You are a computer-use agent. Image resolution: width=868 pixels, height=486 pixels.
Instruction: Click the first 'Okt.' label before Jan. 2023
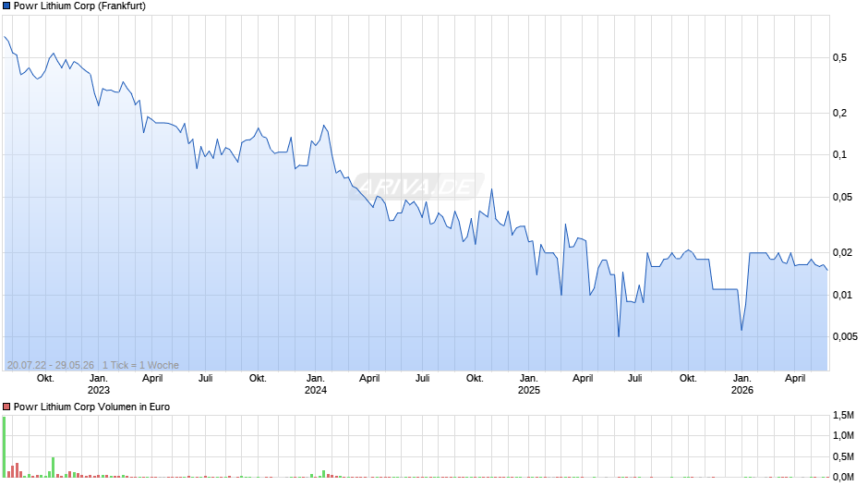click(x=45, y=379)
